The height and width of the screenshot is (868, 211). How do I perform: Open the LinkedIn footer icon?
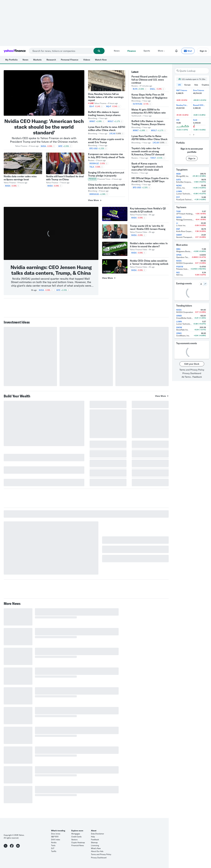(18, 846)
